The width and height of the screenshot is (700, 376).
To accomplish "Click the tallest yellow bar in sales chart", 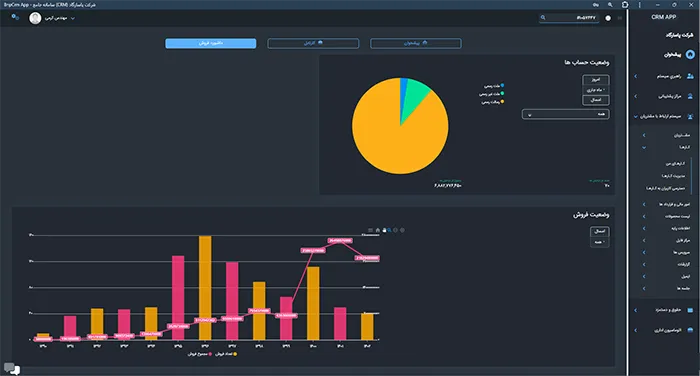I will pyautogui.click(x=205, y=288).
